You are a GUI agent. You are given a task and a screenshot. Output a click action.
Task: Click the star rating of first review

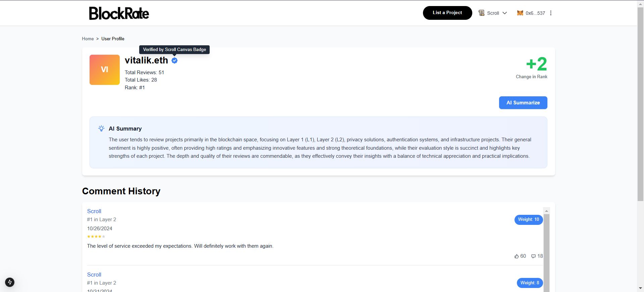[x=96, y=237]
